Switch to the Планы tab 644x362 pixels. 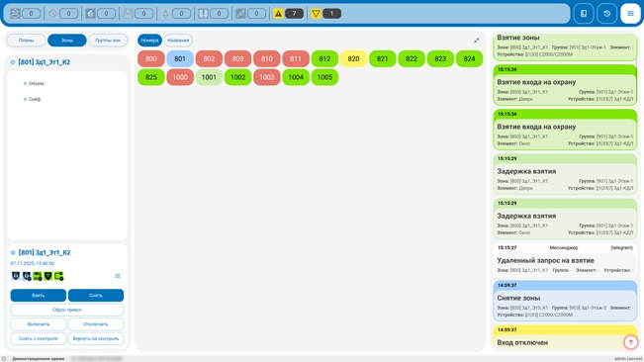click(27, 41)
